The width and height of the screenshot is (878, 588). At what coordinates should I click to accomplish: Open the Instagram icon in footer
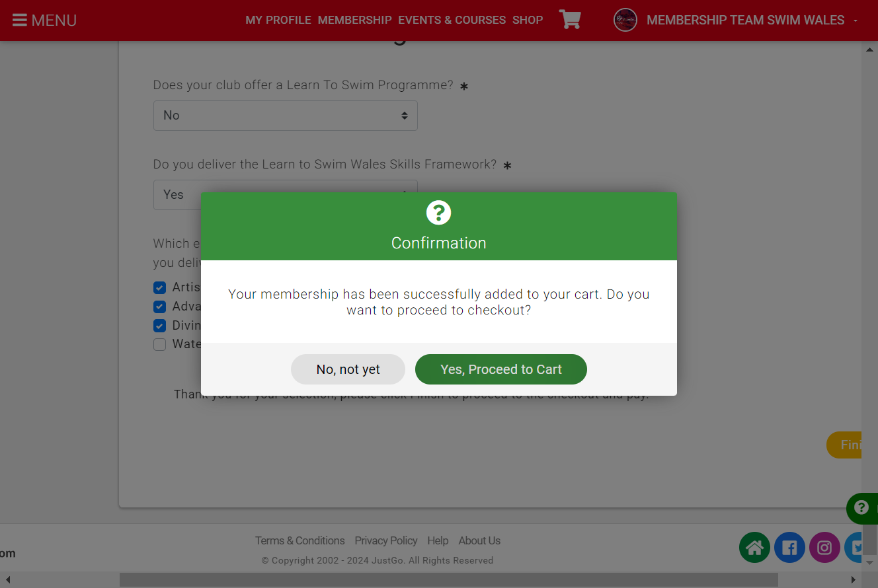pyautogui.click(x=824, y=548)
